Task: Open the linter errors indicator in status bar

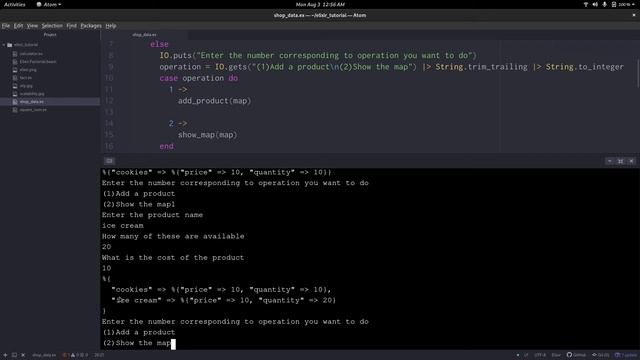Action: click(x=75, y=355)
